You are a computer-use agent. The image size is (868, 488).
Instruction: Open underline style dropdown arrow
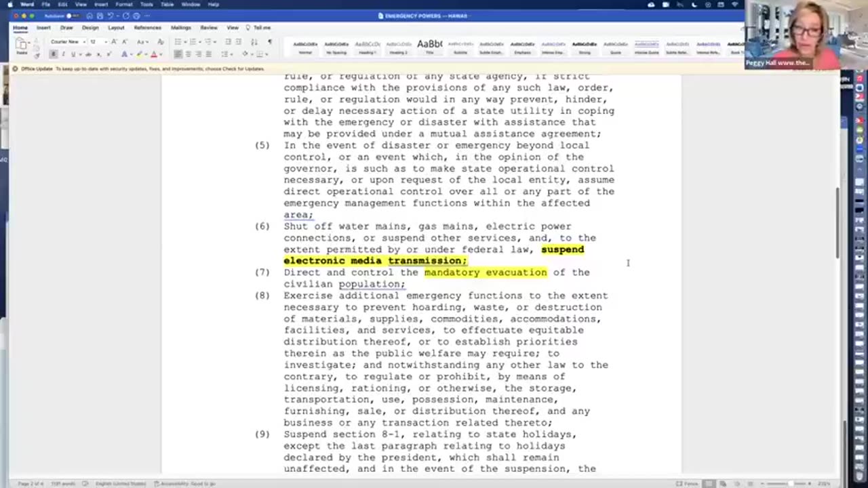80,54
